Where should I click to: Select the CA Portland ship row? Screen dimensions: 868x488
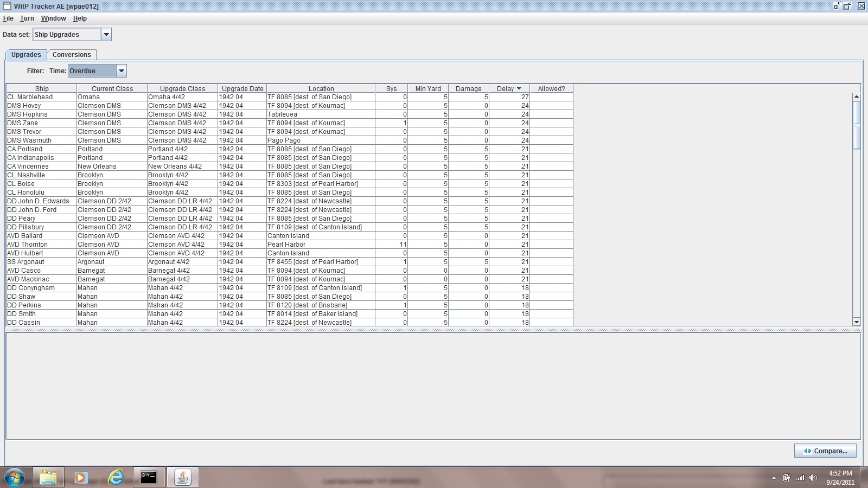(x=290, y=149)
